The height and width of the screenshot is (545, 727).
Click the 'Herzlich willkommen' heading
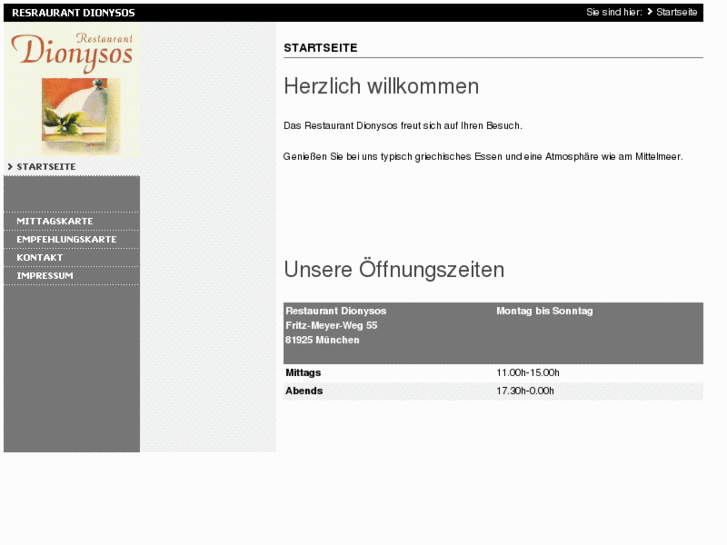click(x=381, y=87)
